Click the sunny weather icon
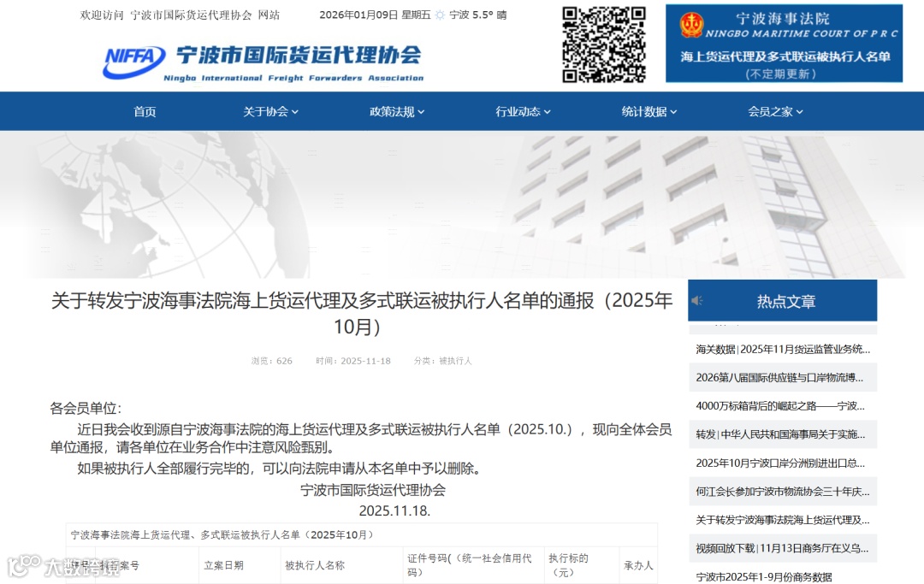The height and width of the screenshot is (584, 924). point(440,15)
